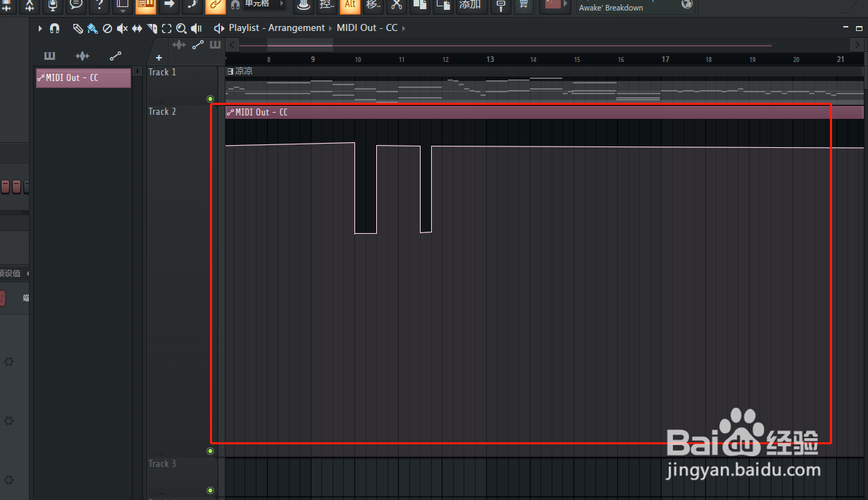The height and width of the screenshot is (500, 868).
Task: Switch to the patterns piano picker tab
Action: [49, 56]
